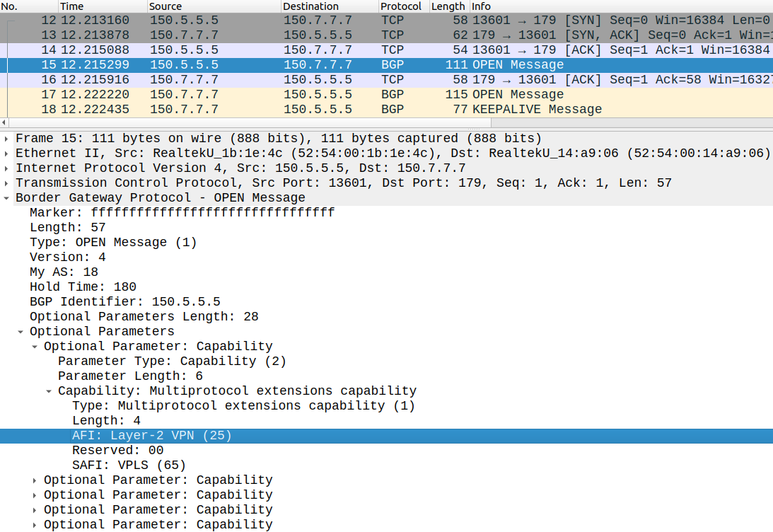
Task: Collapse Capability: Multiprotocol extensions capability
Action: pyautogui.click(x=49, y=391)
